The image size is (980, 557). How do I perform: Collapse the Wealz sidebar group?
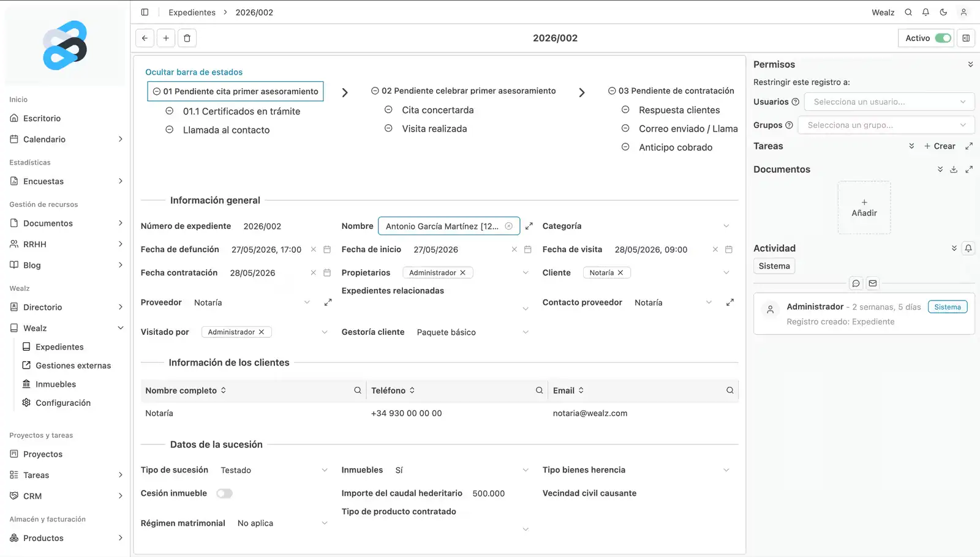tap(120, 328)
